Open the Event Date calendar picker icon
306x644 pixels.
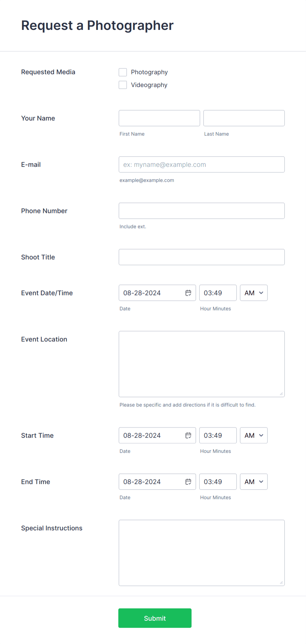coord(188,293)
